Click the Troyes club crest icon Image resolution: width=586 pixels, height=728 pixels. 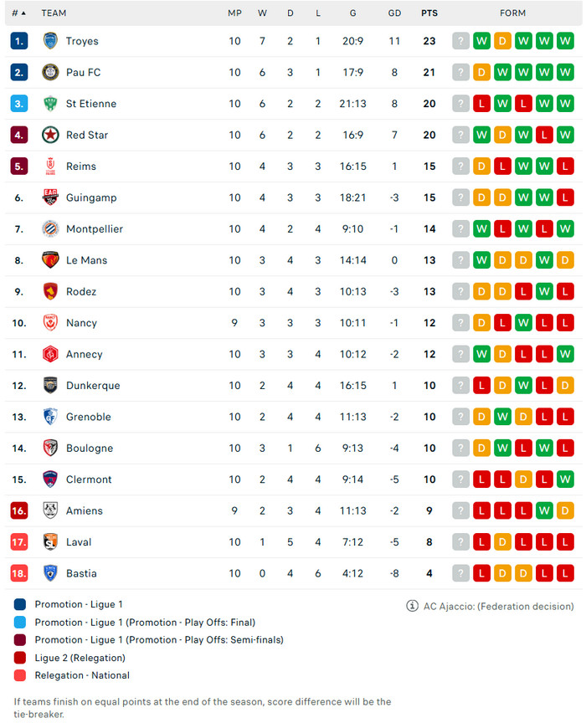(x=50, y=41)
